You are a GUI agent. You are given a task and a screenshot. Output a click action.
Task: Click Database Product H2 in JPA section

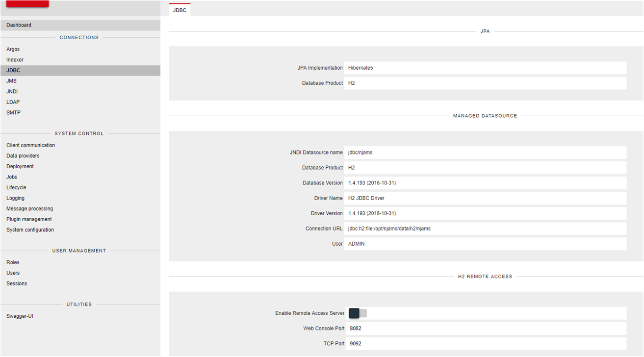point(485,83)
